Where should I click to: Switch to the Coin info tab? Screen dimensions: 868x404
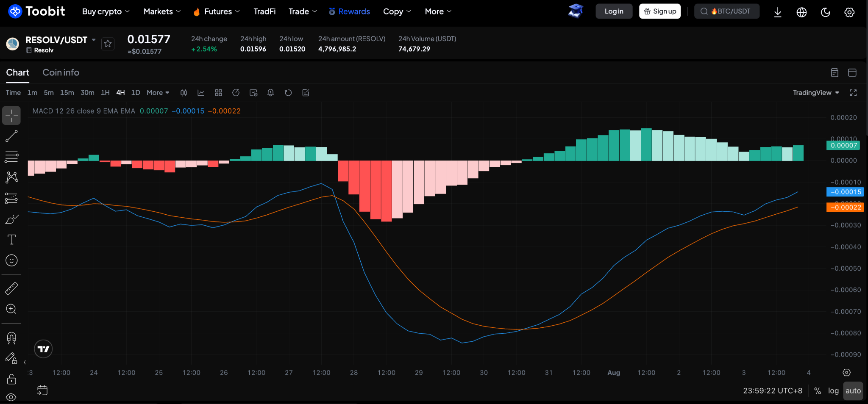click(61, 72)
